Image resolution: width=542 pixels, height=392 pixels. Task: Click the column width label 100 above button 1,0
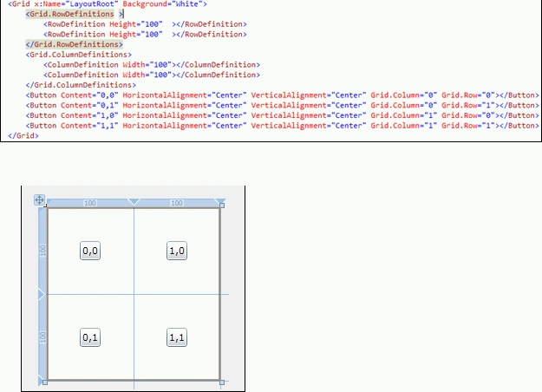pos(177,203)
